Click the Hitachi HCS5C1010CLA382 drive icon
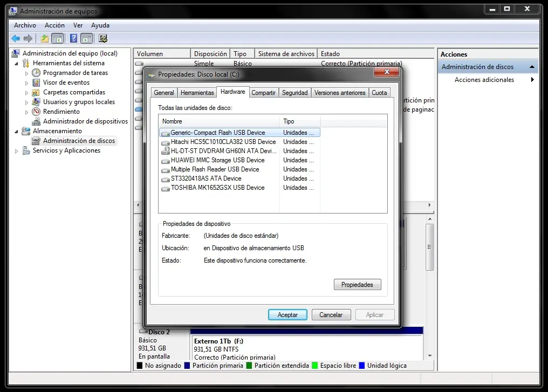This screenshot has width=548, height=392. (x=165, y=142)
